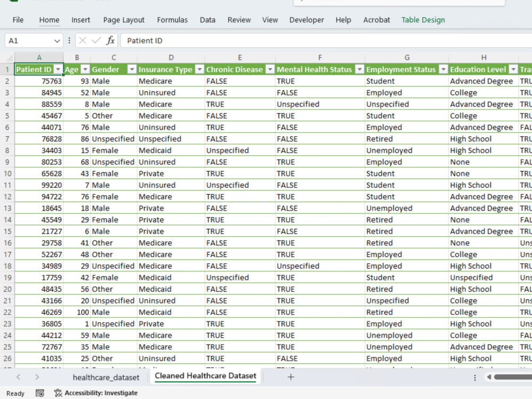Click cell with Patient ID 75763
532x399 pixels.
point(39,81)
